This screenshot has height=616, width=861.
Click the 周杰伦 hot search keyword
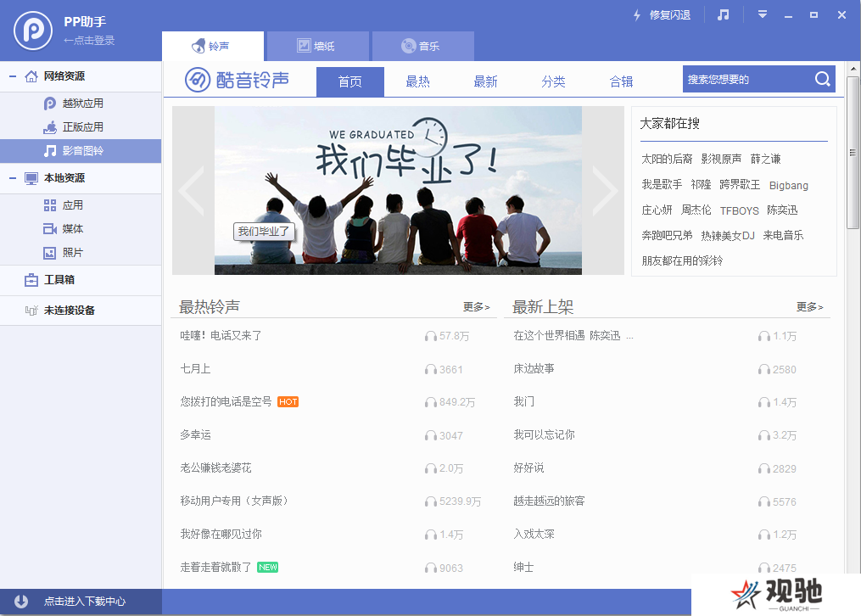point(696,210)
